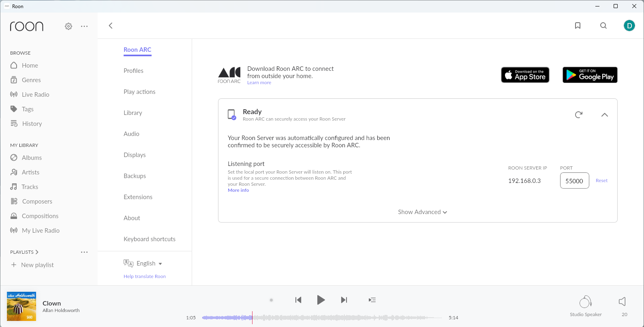
Task: Open Genres in sidebar
Action: [x=26, y=80]
